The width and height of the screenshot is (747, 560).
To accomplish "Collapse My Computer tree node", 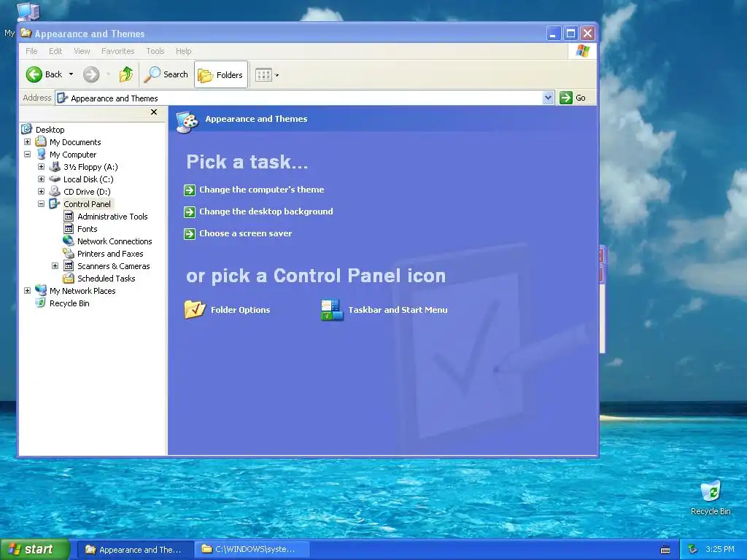I will point(27,155).
